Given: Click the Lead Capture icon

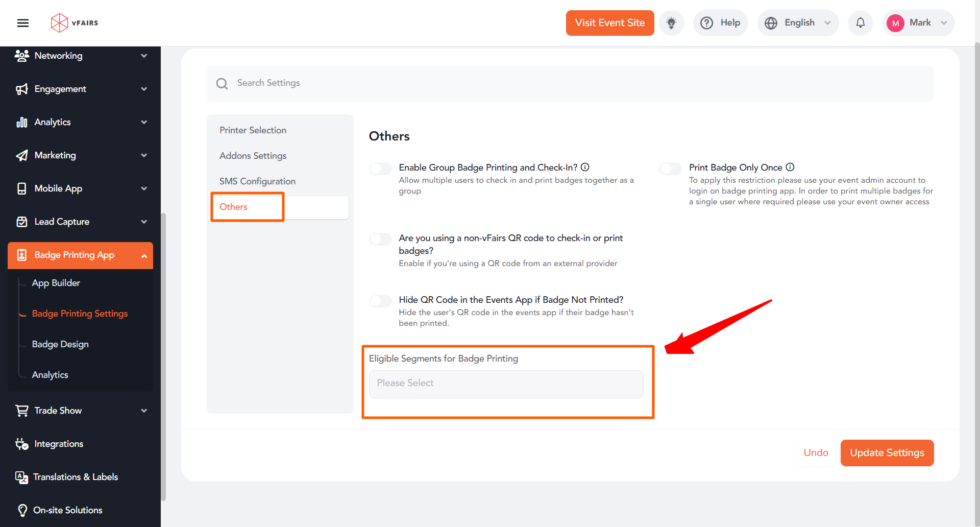Looking at the screenshot, I should (21, 222).
